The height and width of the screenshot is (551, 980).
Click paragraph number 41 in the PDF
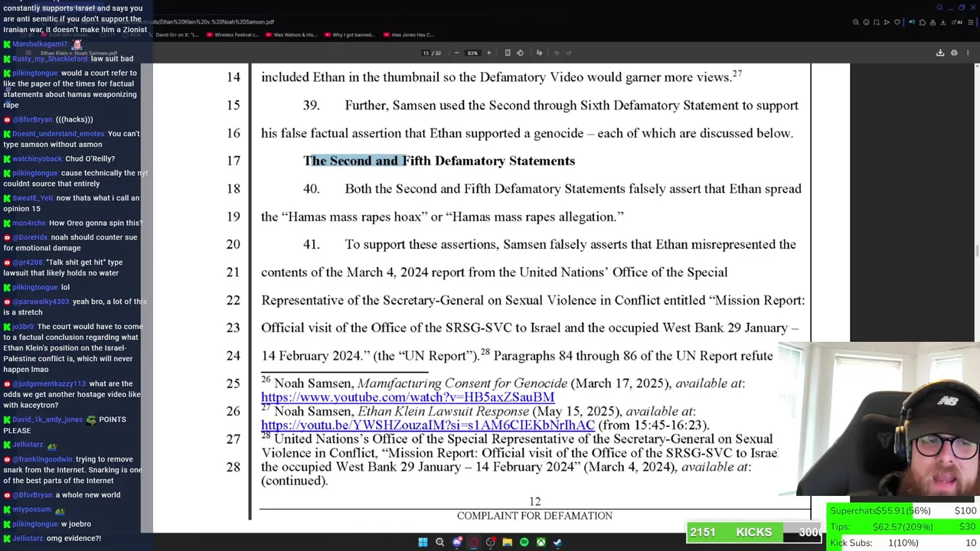pos(311,244)
